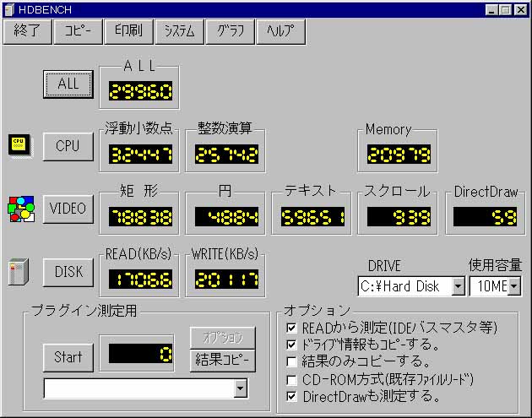Enable CD-ROM方式 checkbox
The width and height of the screenshot is (532, 418).
click(x=291, y=379)
